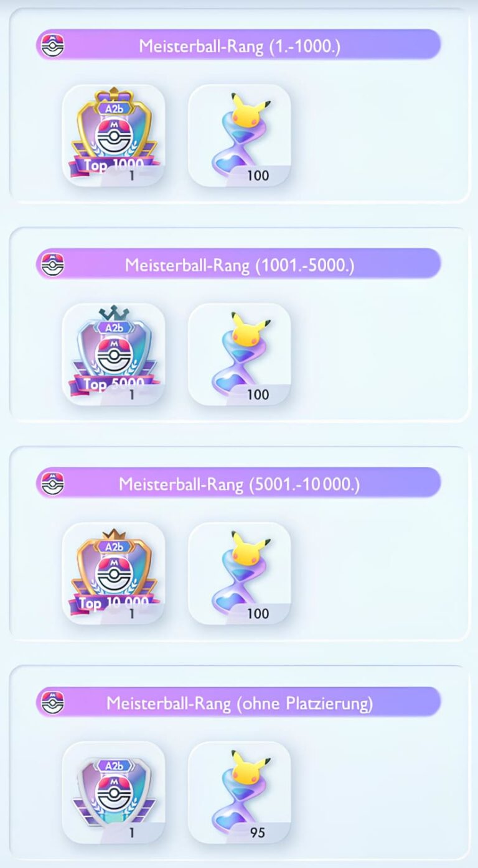
Task: Tap the unranked Master Ball emblem
Action: [x=113, y=792]
